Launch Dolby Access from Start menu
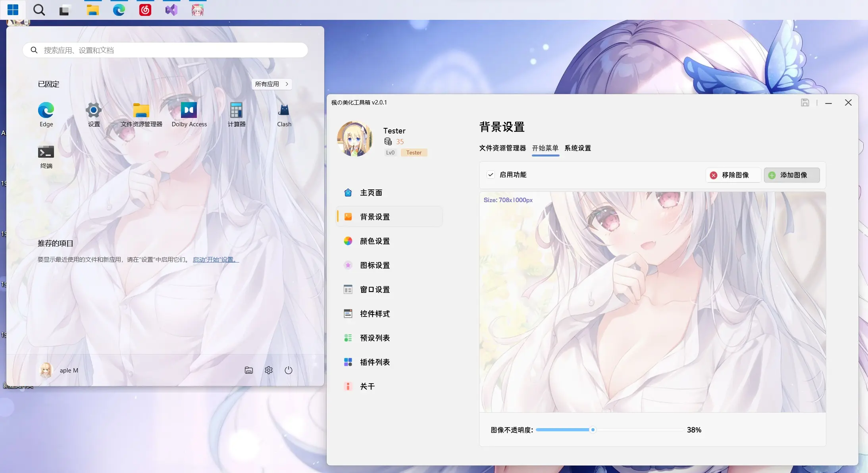 [x=189, y=115]
